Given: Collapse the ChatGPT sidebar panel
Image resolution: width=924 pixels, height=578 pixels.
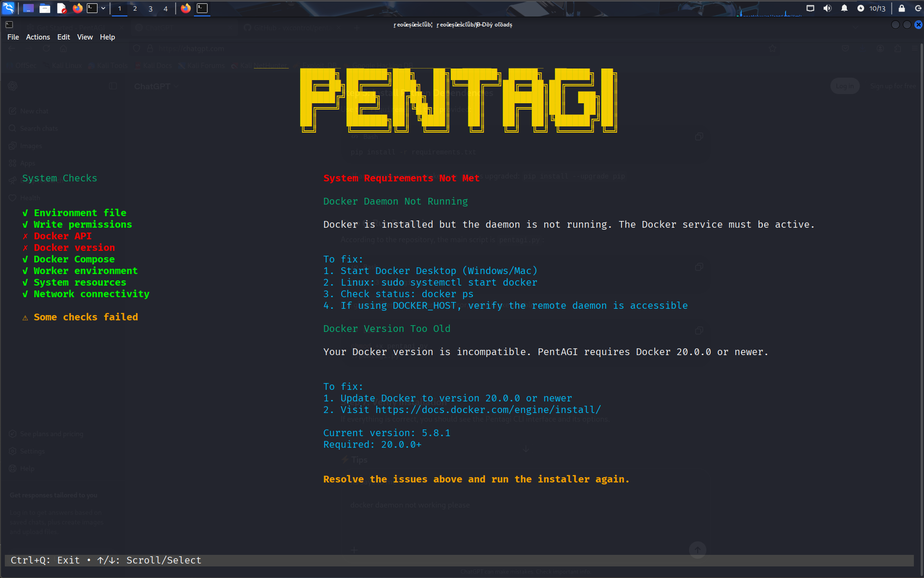Looking at the screenshot, I should (113, 86).
